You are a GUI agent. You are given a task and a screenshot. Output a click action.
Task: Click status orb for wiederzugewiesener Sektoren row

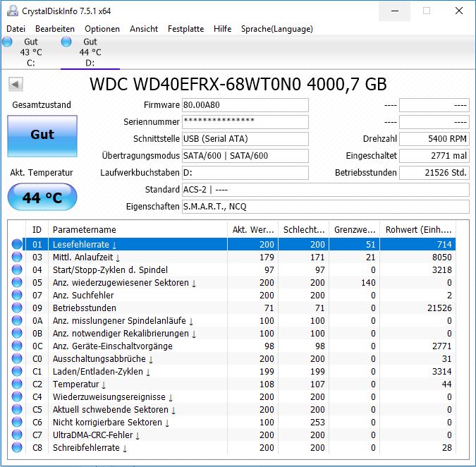[17, 282]
